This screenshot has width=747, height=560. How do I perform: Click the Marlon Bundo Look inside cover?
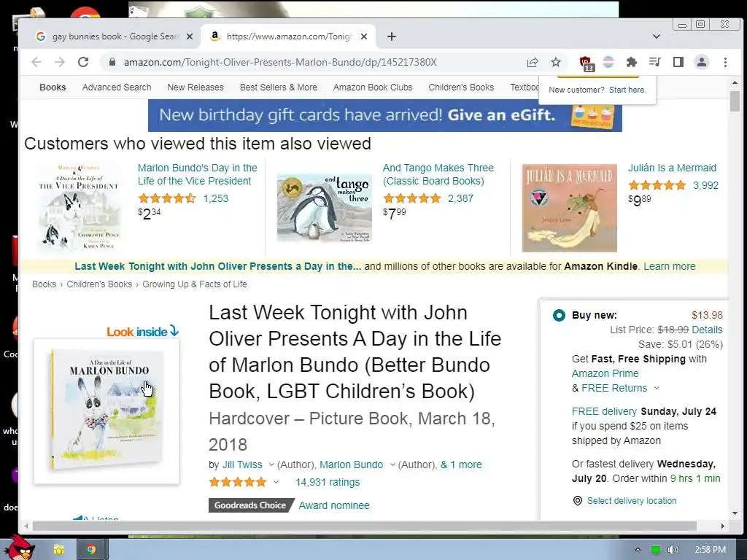[x=107, y=411]
